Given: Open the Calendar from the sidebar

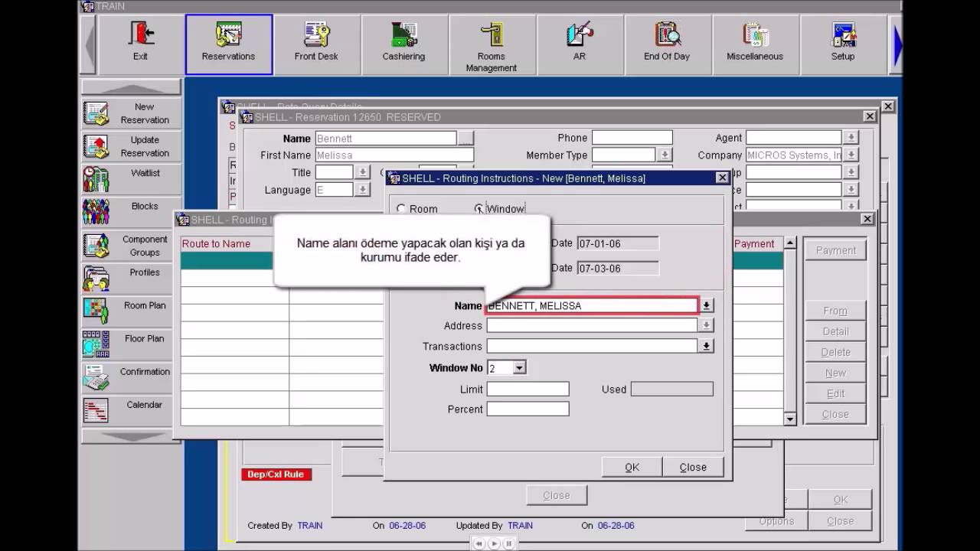Looking at the screenshot, I should tap(131, 410).
